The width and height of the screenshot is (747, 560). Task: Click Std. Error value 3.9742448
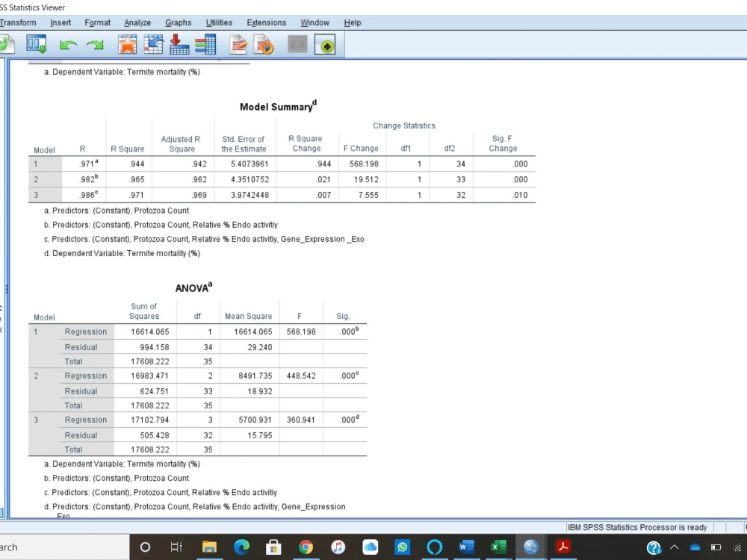249,195
